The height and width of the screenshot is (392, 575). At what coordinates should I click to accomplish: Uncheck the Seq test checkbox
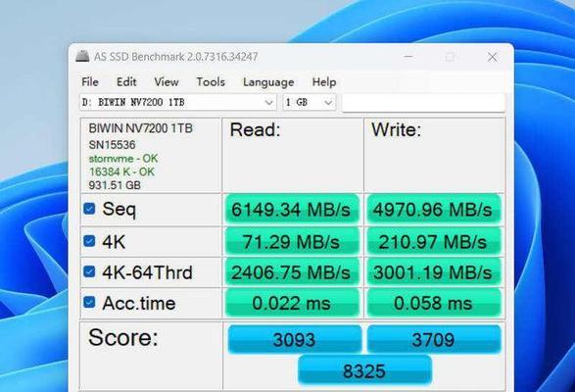click(x=89, y=209)
